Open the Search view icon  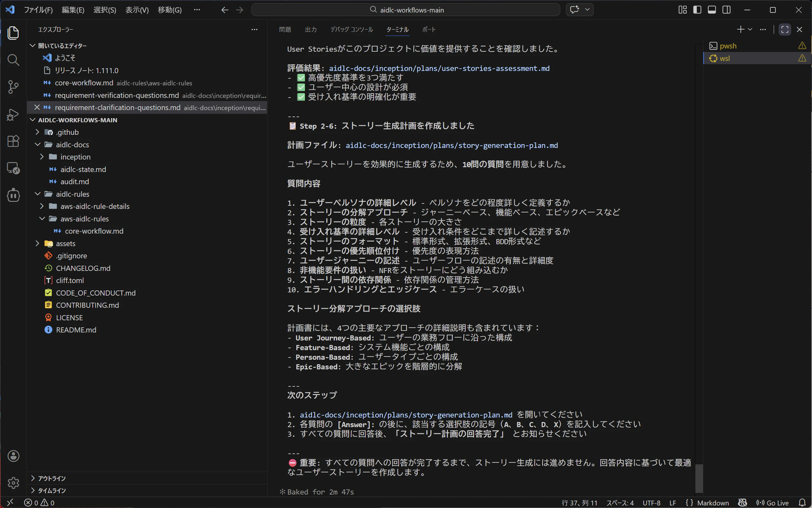[x=13, y=60]
